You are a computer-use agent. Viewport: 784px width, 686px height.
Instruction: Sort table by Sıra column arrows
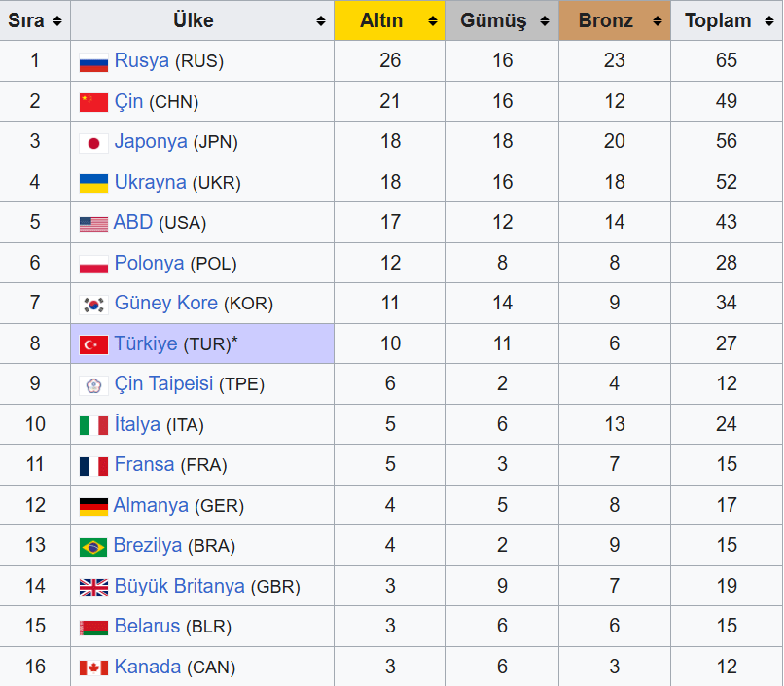[57, 21]
